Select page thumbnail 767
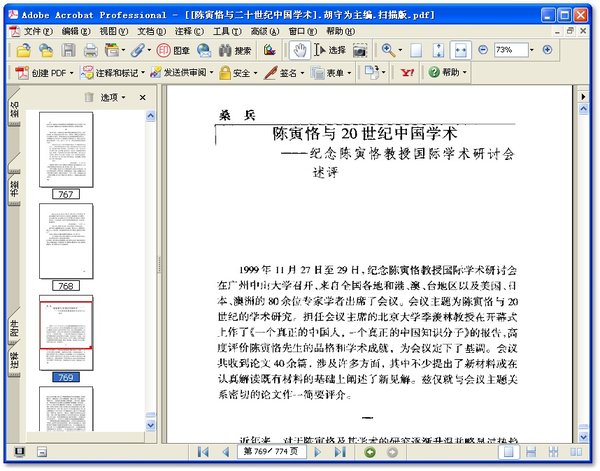600x471 pixels. (66, 150)
